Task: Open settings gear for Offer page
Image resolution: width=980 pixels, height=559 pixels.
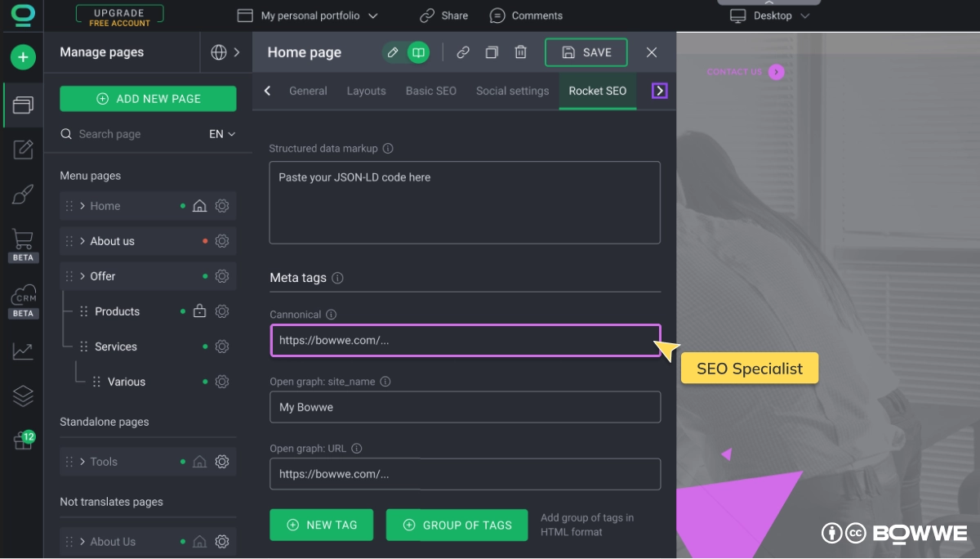Action: coord(221,276)
